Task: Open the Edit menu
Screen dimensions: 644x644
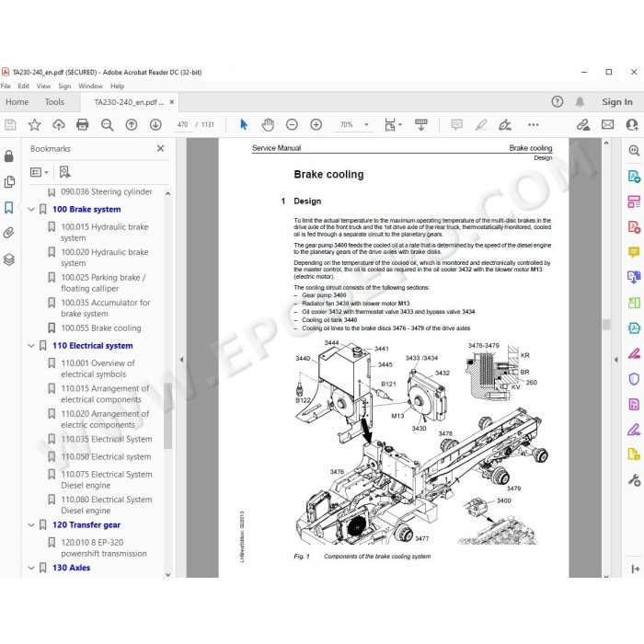Action: 23,86
